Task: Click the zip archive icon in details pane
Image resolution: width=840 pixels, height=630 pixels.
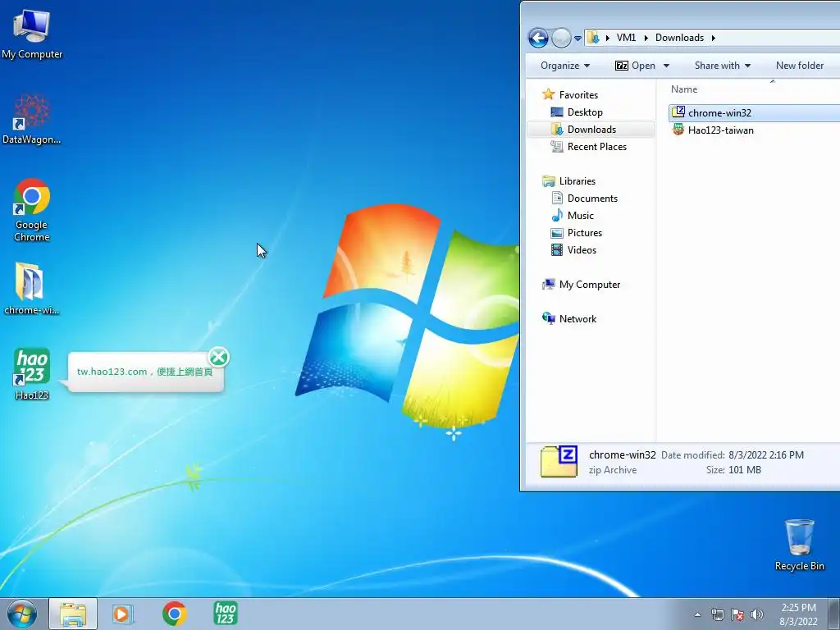Action: pos(559,461)
